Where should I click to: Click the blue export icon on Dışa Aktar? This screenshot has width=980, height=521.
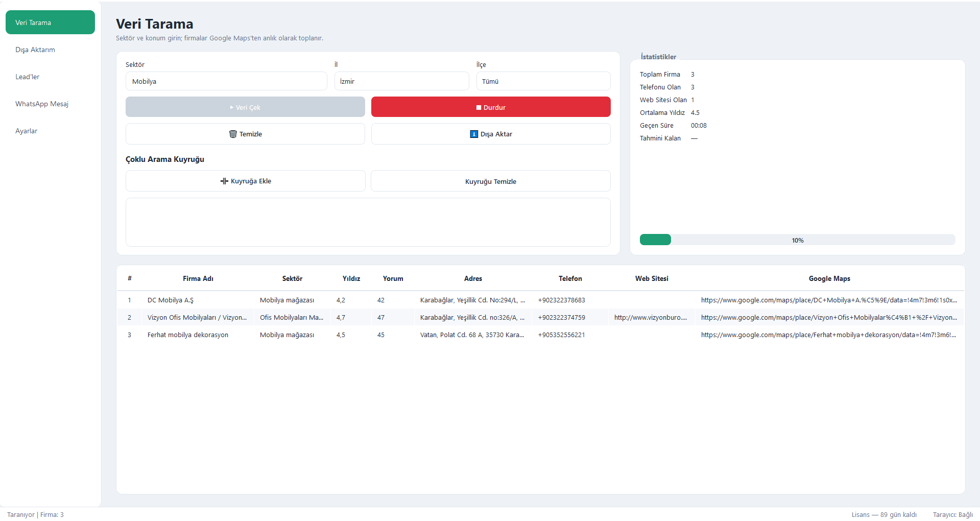pyautogui.click(x=474, y=134)
